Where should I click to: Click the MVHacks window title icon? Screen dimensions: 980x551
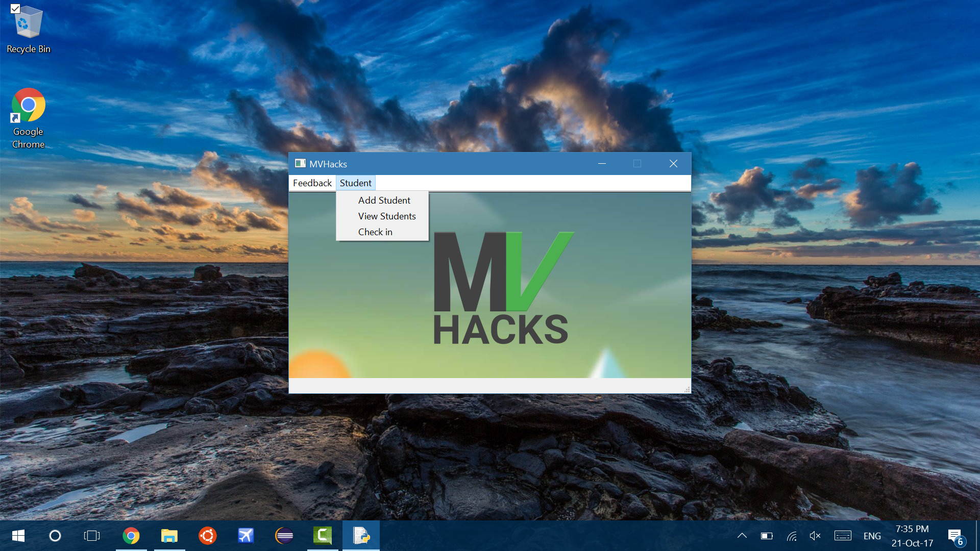point(300,164)
